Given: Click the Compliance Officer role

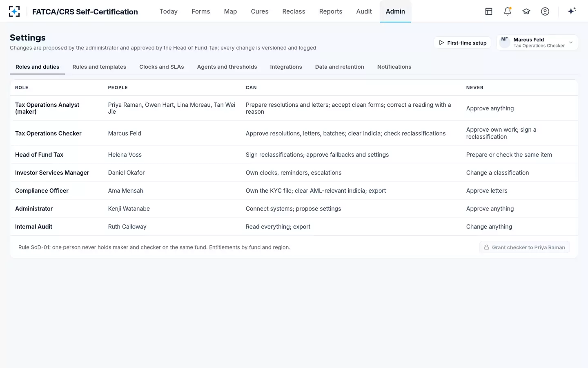Looking at the screenshot, I should coord(42,191).
